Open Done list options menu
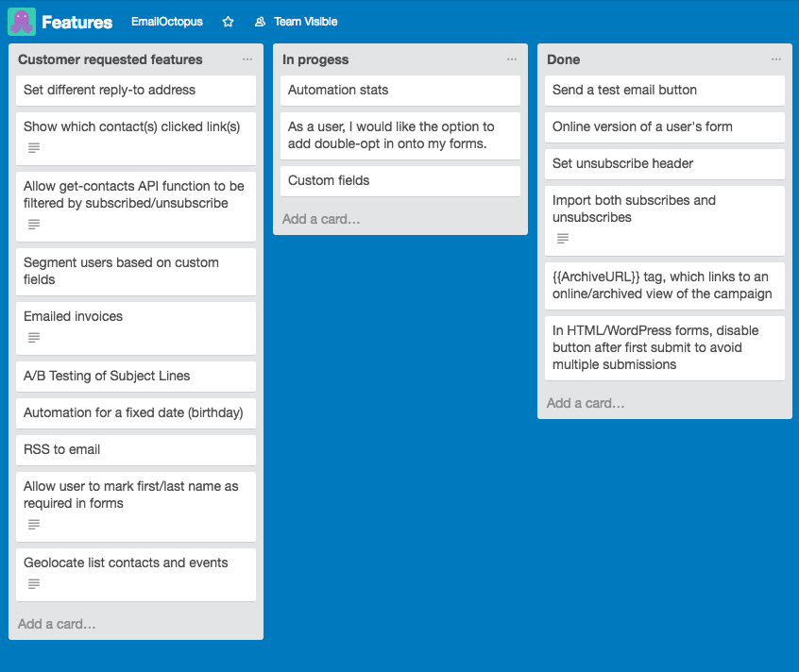The image size is (799, 672). click(x=776, y=59)
